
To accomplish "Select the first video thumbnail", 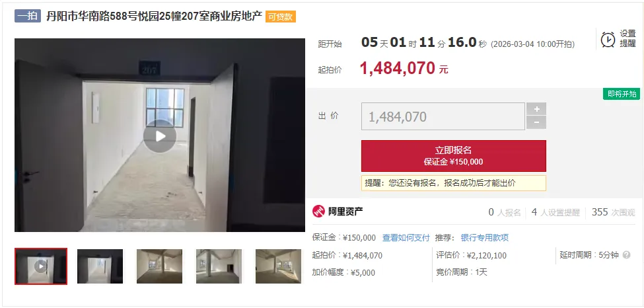I will point(41,266).
